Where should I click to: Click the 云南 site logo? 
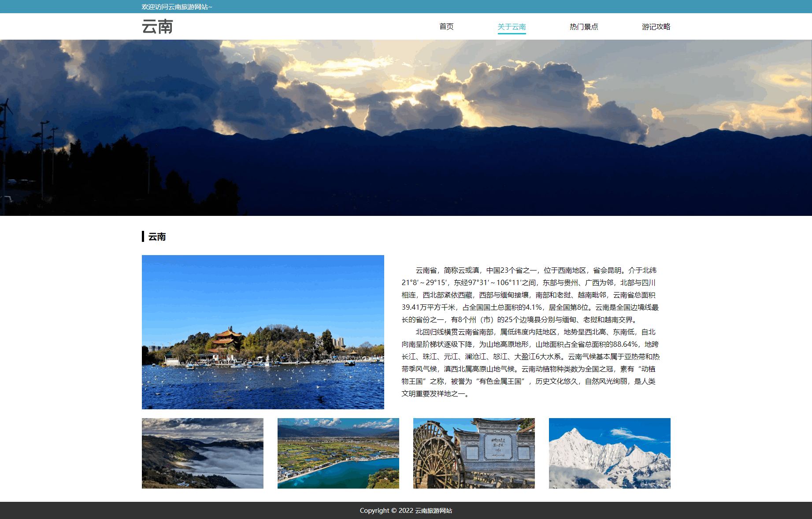[157, 26]
